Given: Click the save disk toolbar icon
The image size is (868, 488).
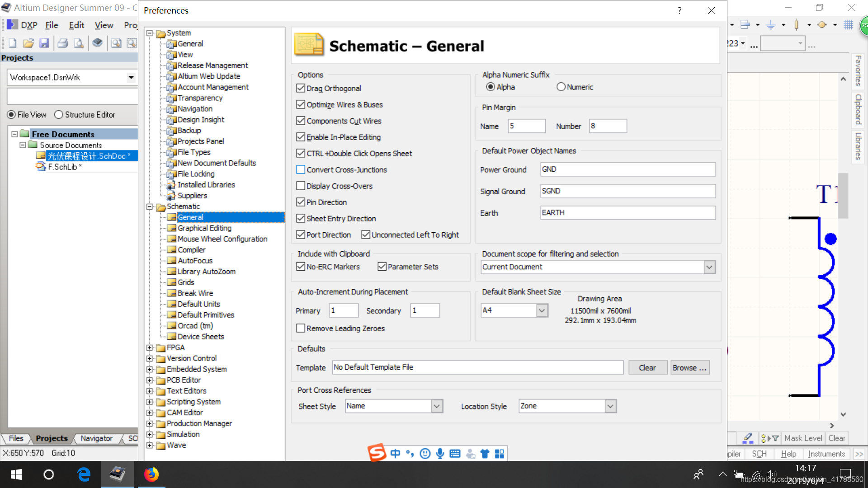Looking at the screenshot, I should pyautogui.click(x=44, y=43).
